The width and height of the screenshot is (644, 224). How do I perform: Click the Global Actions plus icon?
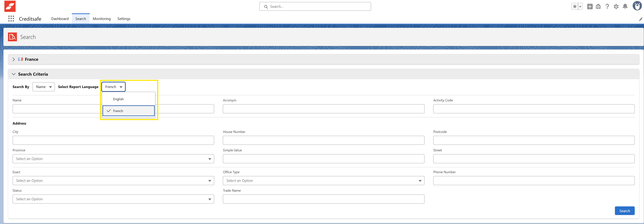pos(590,6)
